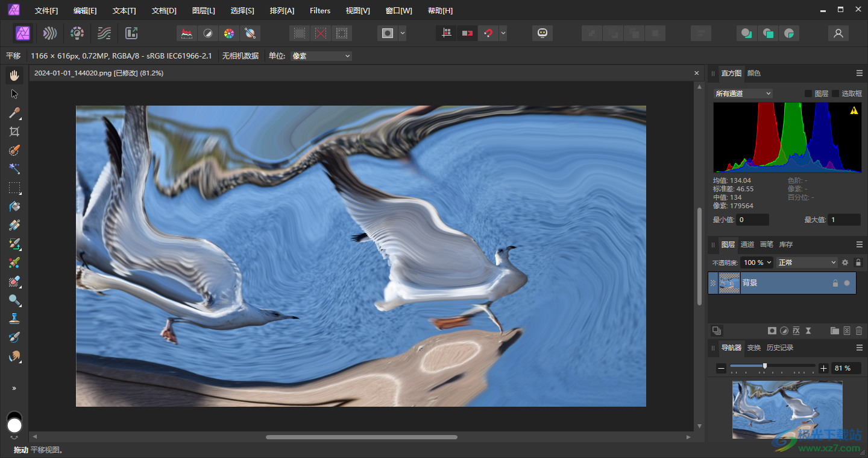Pick the Move tool arrow

[14, 94]
